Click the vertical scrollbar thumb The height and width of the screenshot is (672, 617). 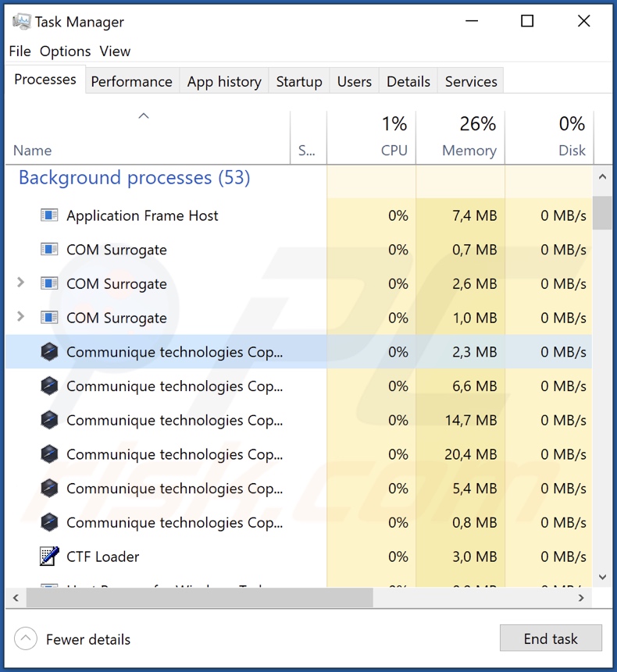[x=602, y=213]
